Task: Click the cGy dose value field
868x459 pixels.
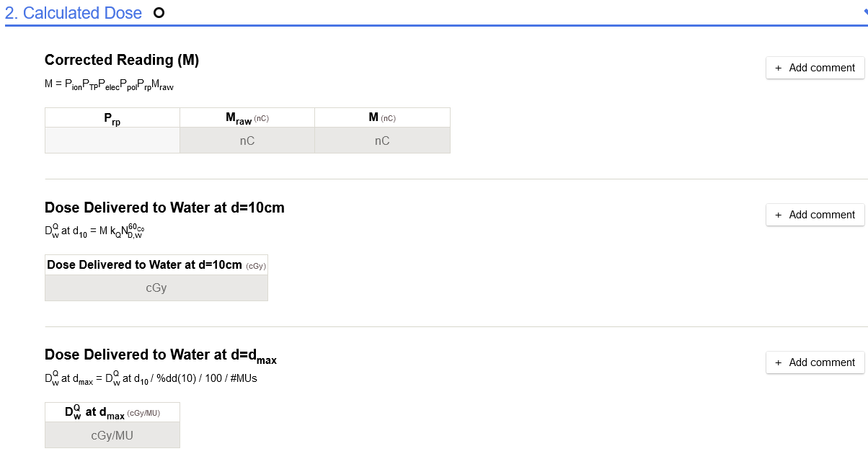Action: point(156,288)
